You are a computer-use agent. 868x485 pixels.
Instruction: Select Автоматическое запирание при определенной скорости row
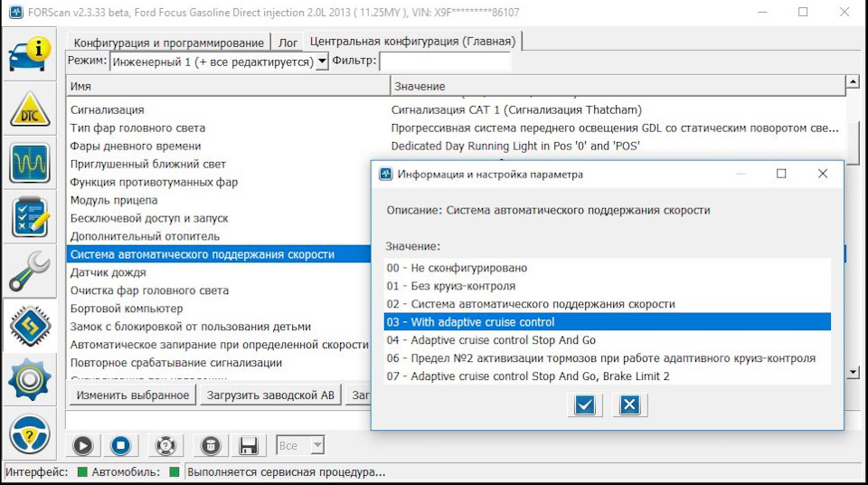coord(219,345)
